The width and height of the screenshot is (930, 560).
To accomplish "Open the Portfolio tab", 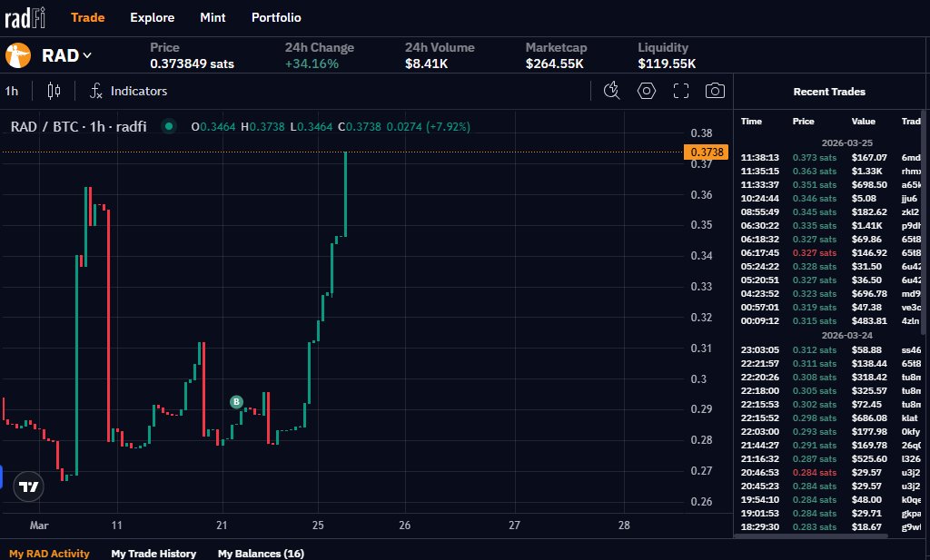I will click(276, 18).
